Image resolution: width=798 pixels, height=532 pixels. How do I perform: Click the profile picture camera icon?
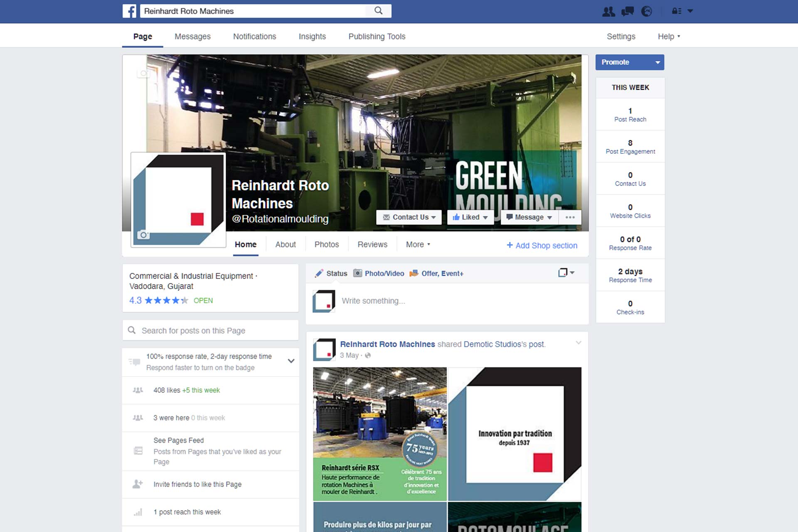pos(143,234)
